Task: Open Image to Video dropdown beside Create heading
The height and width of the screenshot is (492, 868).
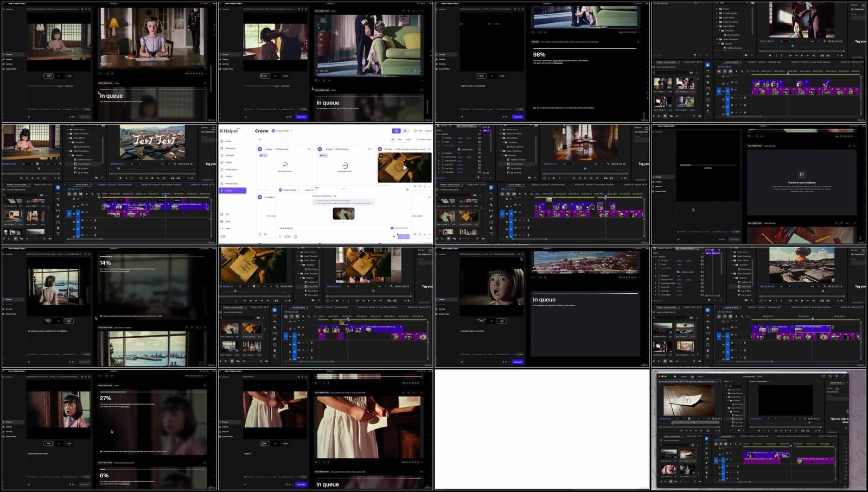Action: click(283, 131)
